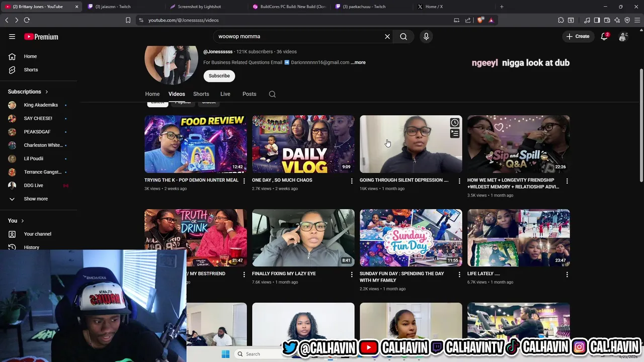Start voice search with the microphone

pyautogui.click(x=426, y=36)
